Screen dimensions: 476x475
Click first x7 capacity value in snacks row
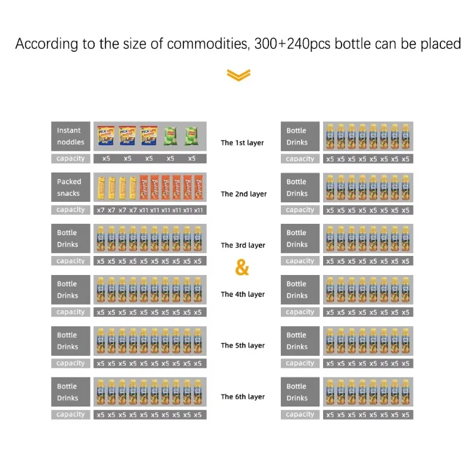pos(101,210)
